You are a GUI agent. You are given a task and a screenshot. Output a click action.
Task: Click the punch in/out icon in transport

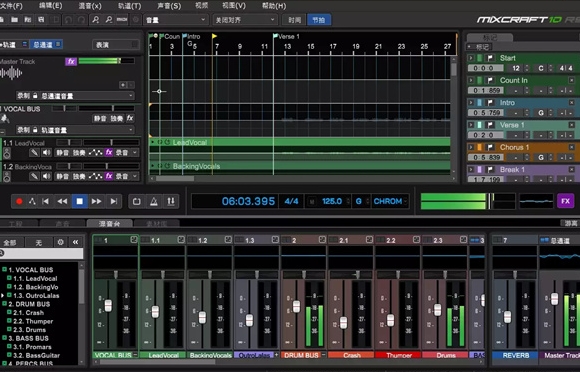[171, 201]
